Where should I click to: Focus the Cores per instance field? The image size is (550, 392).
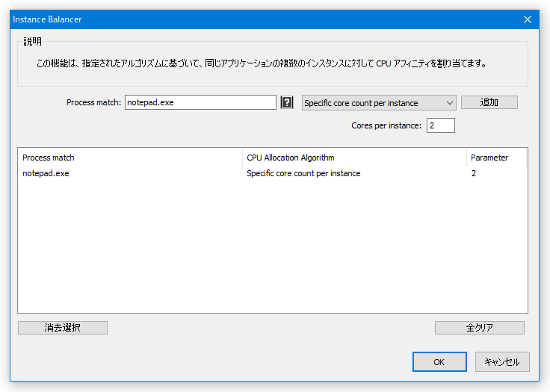coord(441,125)
